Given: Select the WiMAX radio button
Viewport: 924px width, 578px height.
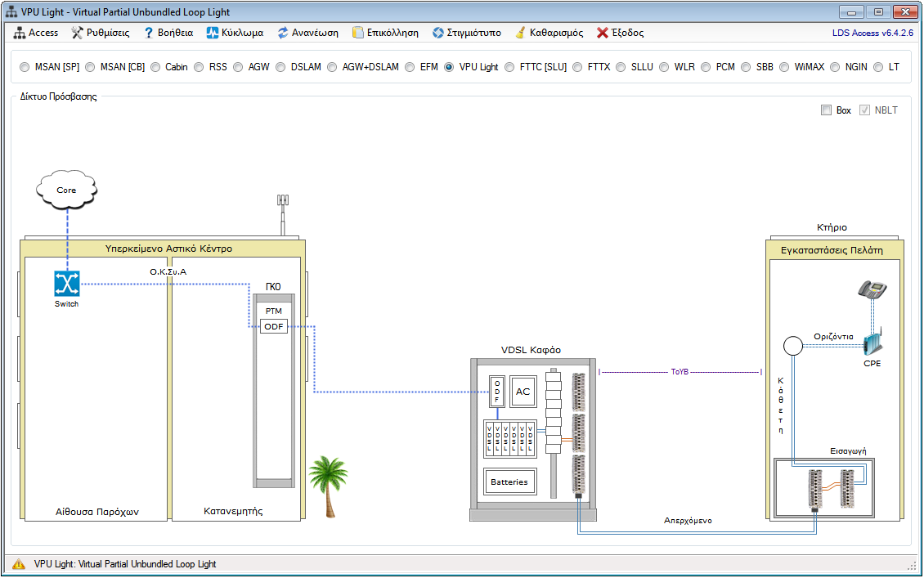Looking at the screenshot, I should (784, 67).
